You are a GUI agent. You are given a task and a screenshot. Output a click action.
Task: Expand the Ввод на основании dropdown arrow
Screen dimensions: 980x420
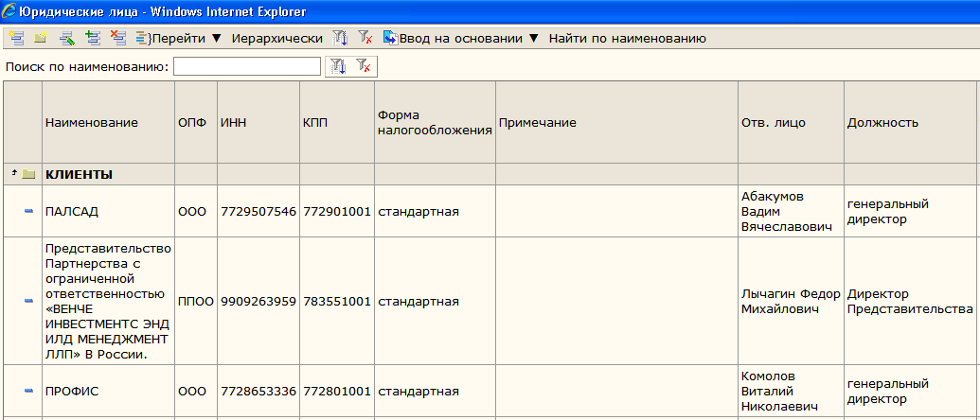533,38
